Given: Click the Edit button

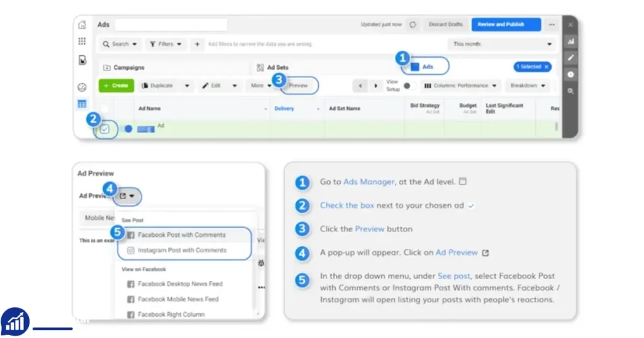Looking at the screenshot, I should click(214, 85).
